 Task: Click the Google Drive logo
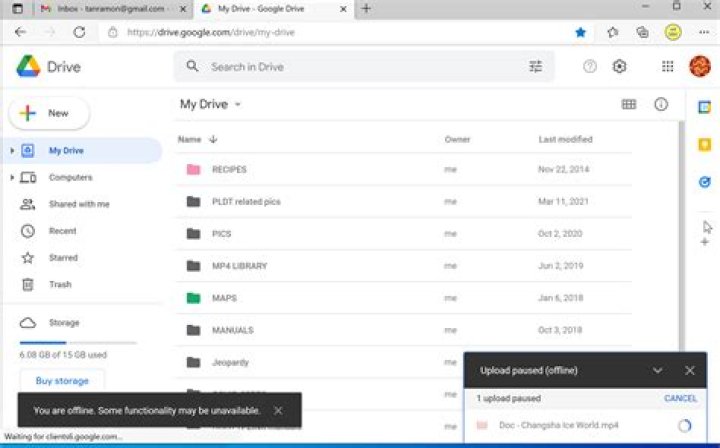pyautogui.click(x=28, y=67)
